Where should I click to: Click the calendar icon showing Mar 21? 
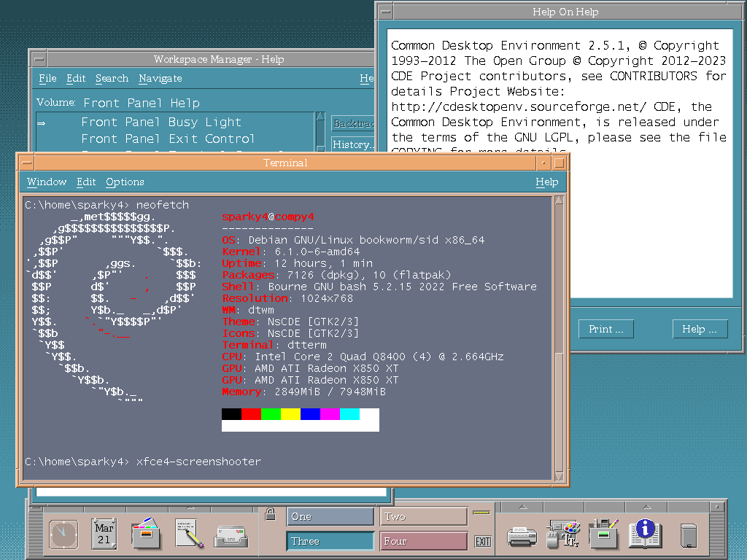point(104,534)
